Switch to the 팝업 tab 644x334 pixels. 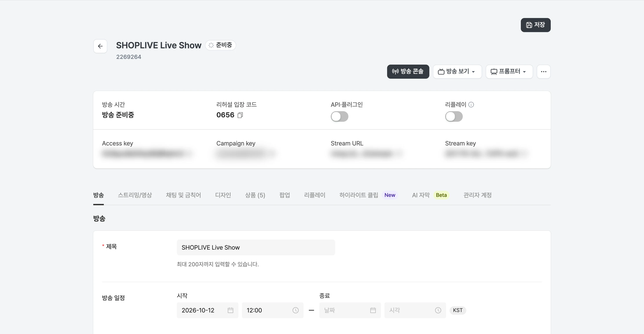(285, 195)
